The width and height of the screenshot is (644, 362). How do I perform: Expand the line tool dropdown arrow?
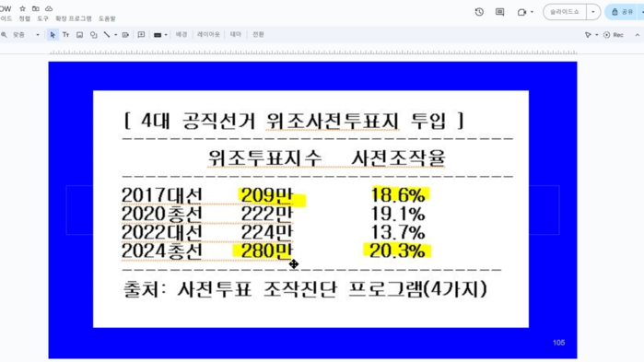[x=115, y=35]
